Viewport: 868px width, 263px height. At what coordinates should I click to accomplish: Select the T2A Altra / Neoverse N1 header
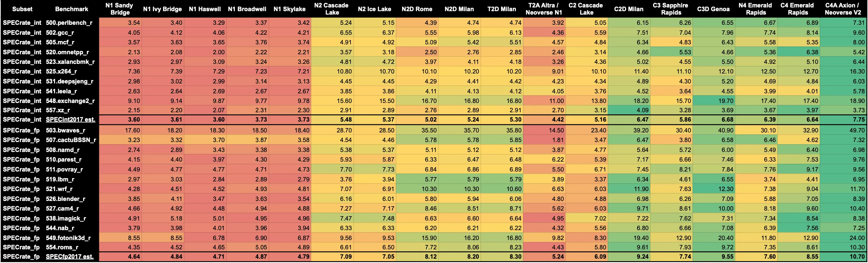pos(544,9)
